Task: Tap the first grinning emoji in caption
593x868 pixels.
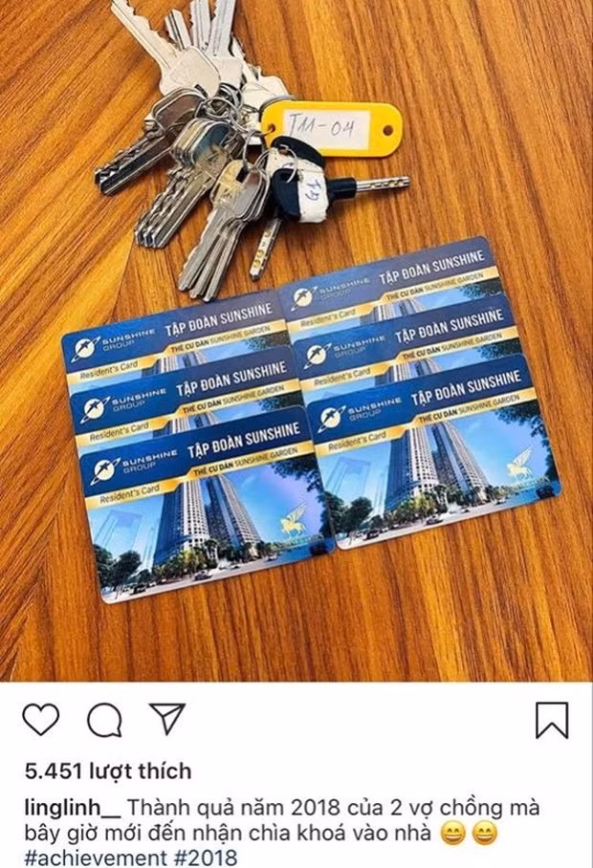Action: (x=452, y=834)
